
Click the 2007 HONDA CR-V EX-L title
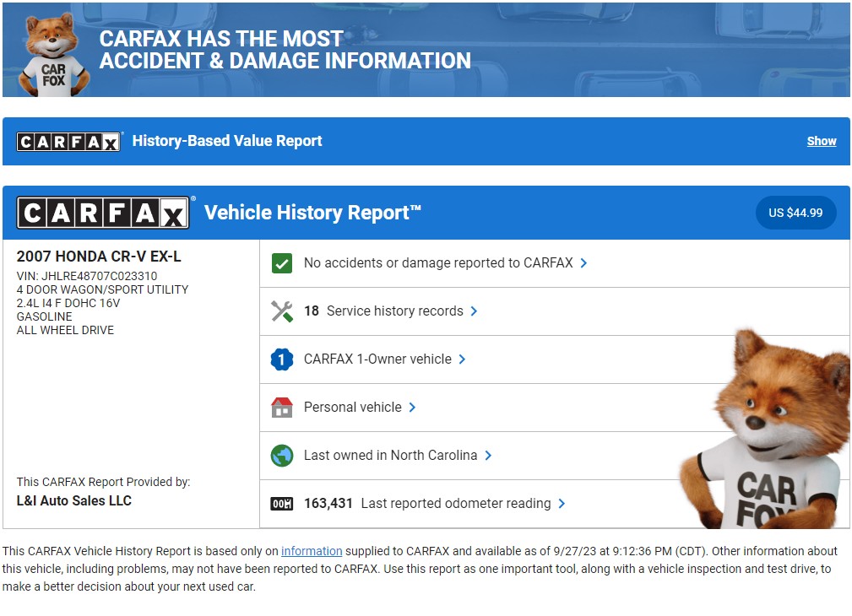click(x=99, y=257)
